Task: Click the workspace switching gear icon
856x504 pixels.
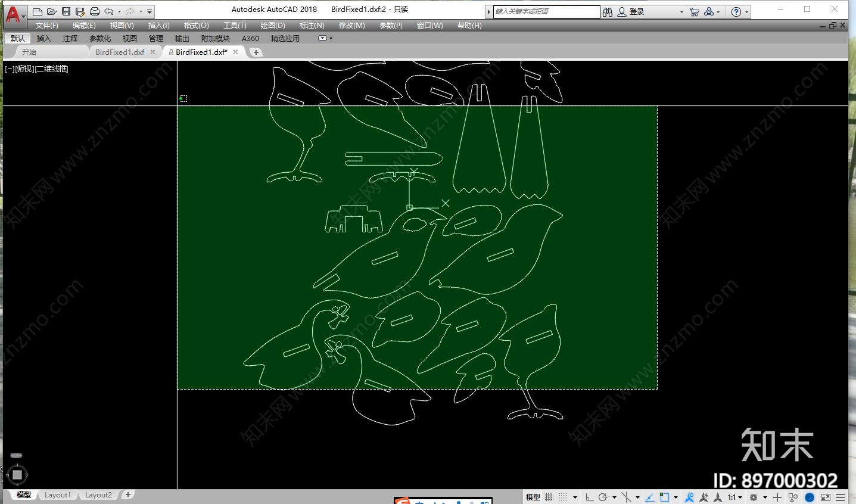Action: pyautogui.click(x=754, y=497)
